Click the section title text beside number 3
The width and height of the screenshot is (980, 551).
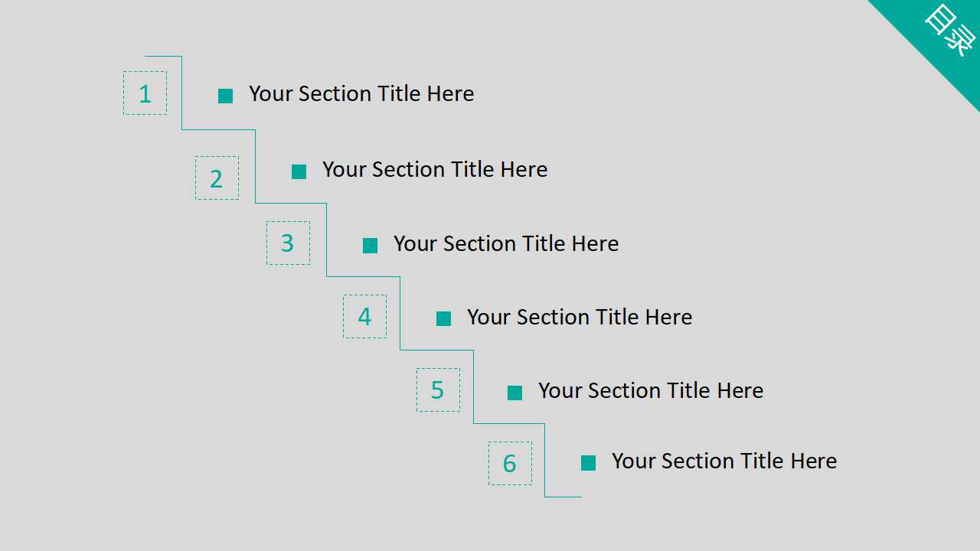pos(506,243)
